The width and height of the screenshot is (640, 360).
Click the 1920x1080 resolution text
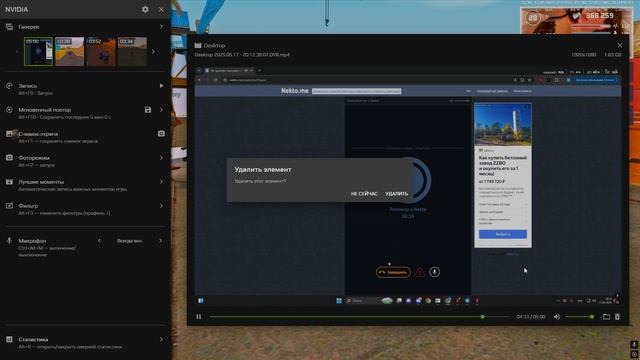(x=584, y=55)
